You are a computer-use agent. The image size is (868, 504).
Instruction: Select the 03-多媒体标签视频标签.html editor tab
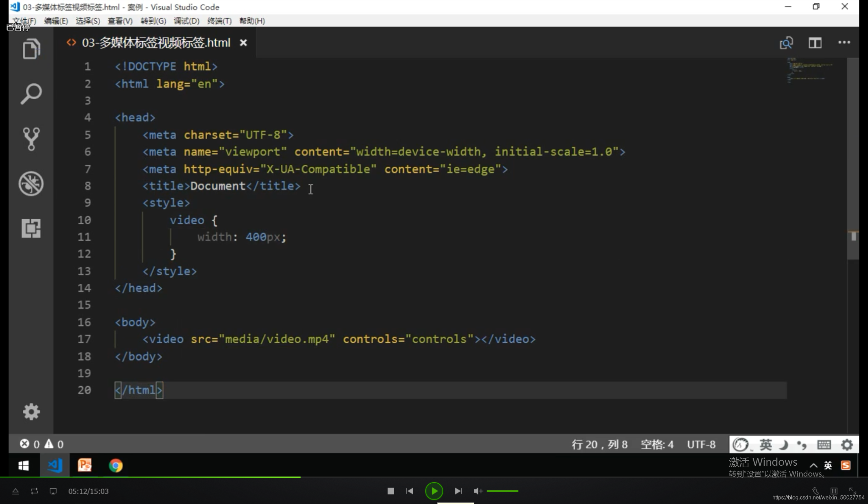point(156,43)
